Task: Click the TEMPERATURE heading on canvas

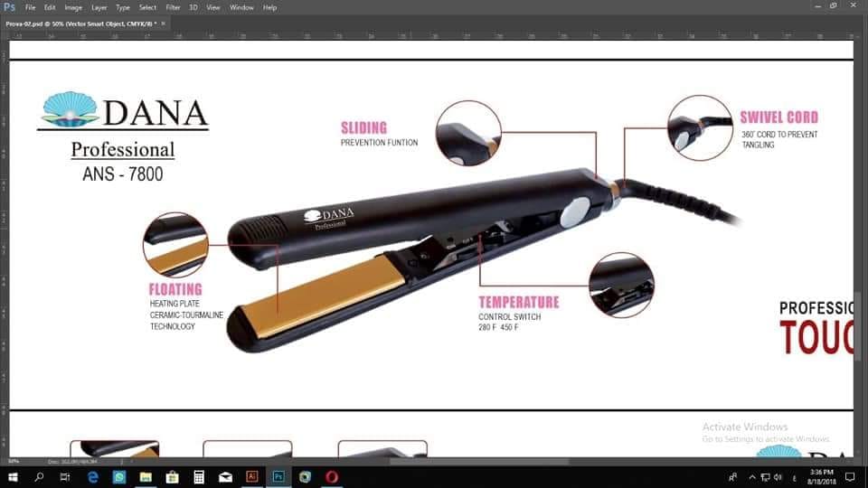Action: click(519, 302)
